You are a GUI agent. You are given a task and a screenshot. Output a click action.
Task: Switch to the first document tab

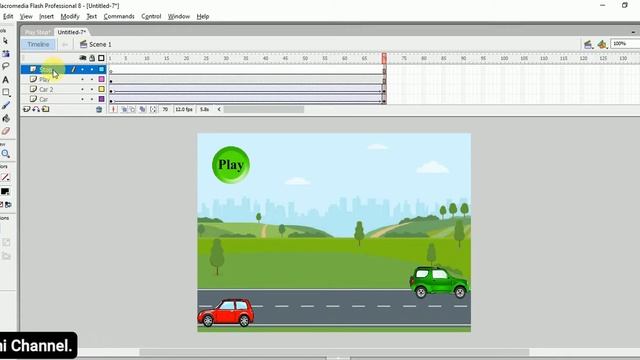pyautogui.click(x=37, y=32)
